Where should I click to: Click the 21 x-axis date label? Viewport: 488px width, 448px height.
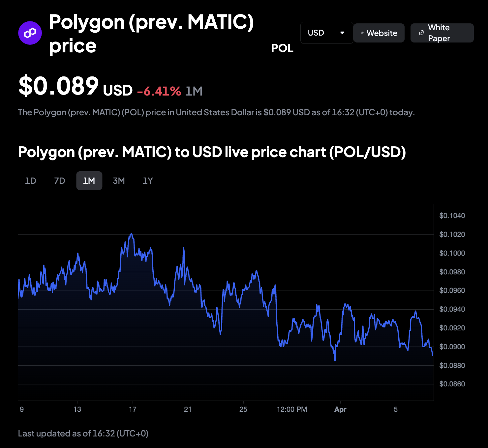tap(188, 409)
